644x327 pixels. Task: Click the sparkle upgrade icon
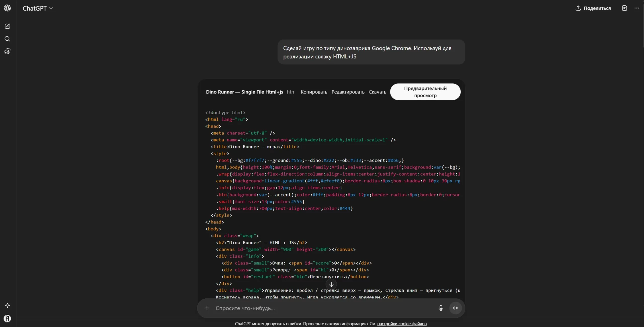(x=7, y=305)
